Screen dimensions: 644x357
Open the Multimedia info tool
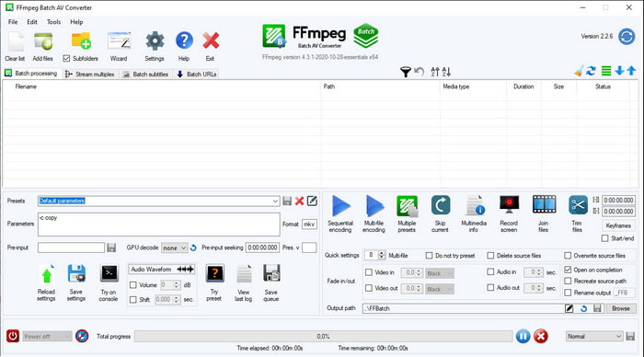click(475, 205)
